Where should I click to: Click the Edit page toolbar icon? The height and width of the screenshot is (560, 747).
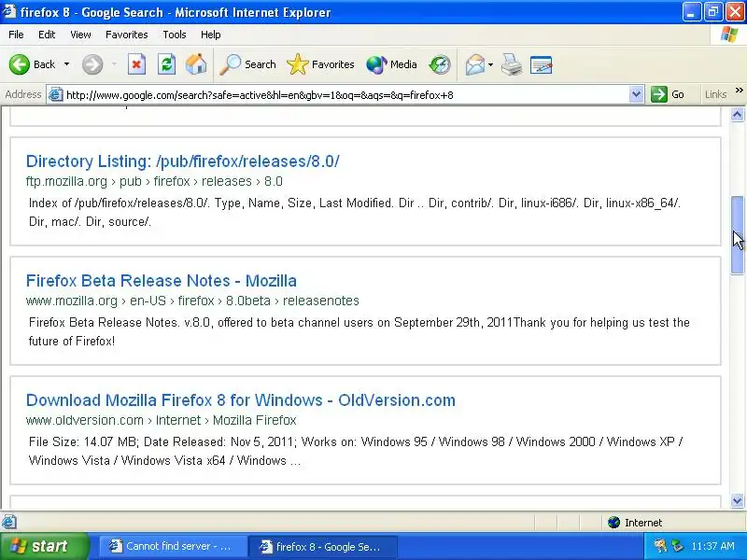click(x=542, y=64)
